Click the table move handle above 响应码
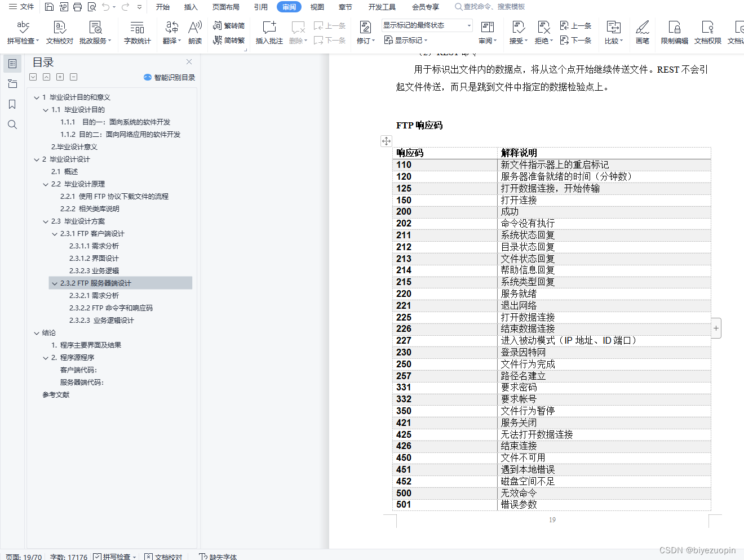Screen dimensions: 744x560 (x=386, y=141)
